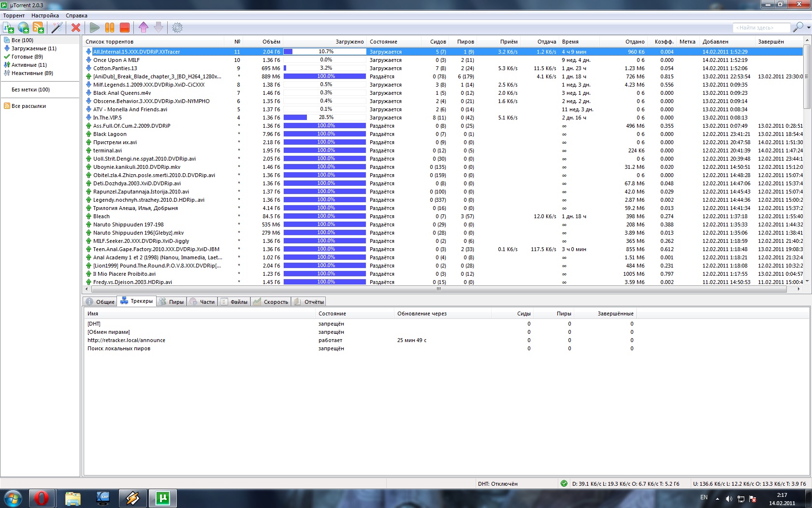Open the Торрент menu
Image resolution: width=812 pixels, height=508 pixels.
click(14, 15)
